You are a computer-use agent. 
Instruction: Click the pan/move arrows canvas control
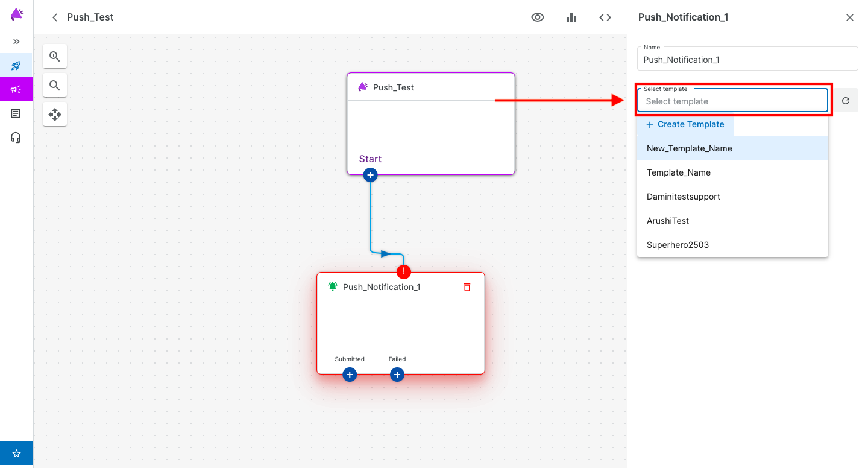coord(55,114)
